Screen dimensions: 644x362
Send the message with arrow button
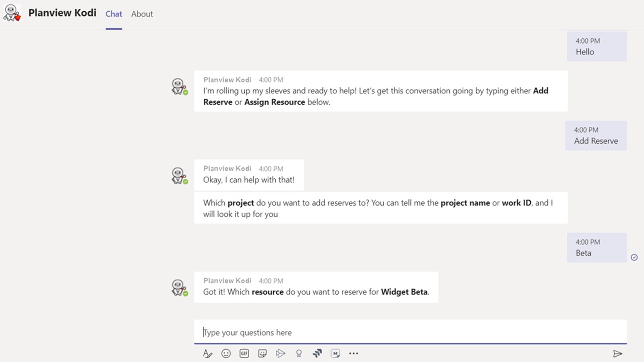pyautogui.click(x=618, y=354)
